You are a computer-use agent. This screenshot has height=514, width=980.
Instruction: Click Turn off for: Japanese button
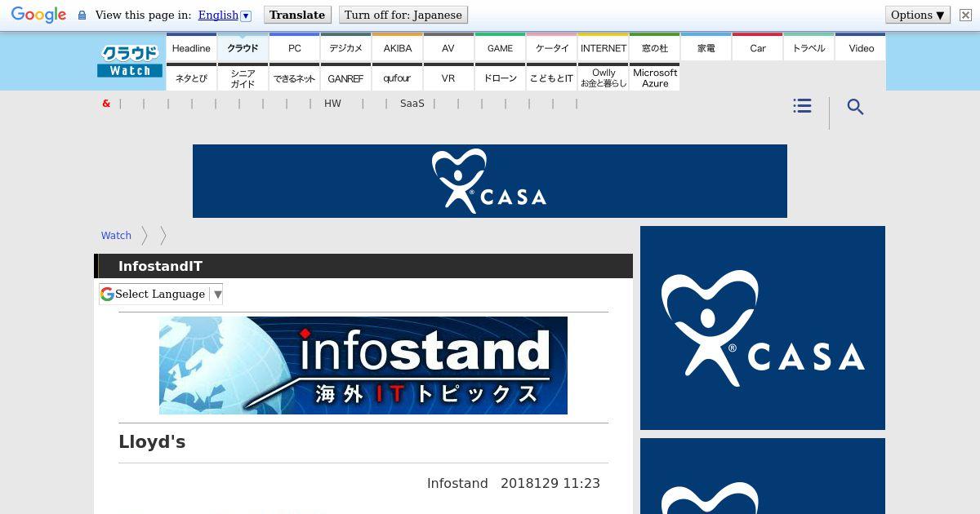click(x=403, y=15)
